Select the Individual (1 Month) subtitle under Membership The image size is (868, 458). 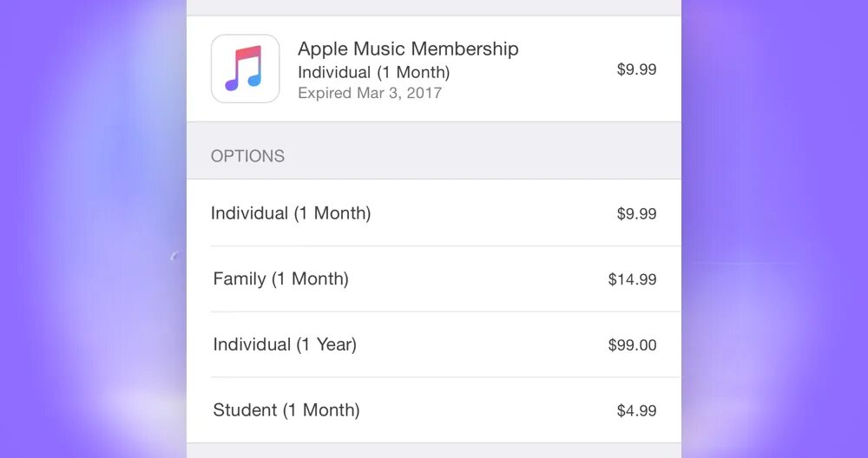[373, 73]
